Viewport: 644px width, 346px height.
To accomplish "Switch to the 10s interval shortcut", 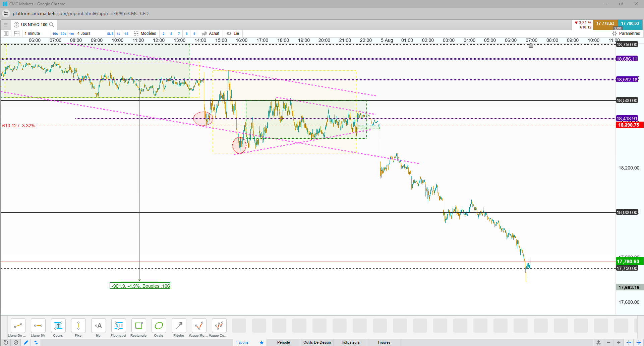I will pyautogui.click(x=55, y=33).
